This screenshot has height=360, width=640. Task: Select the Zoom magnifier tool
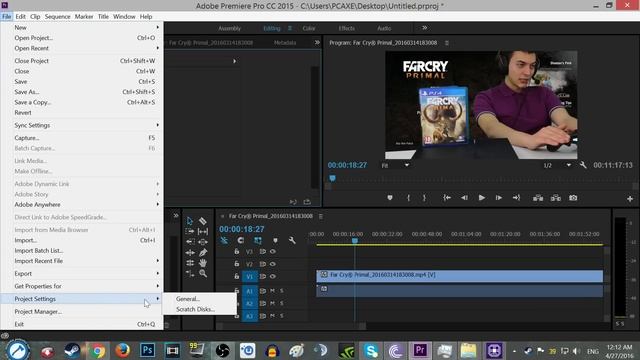tap(203, 273)
